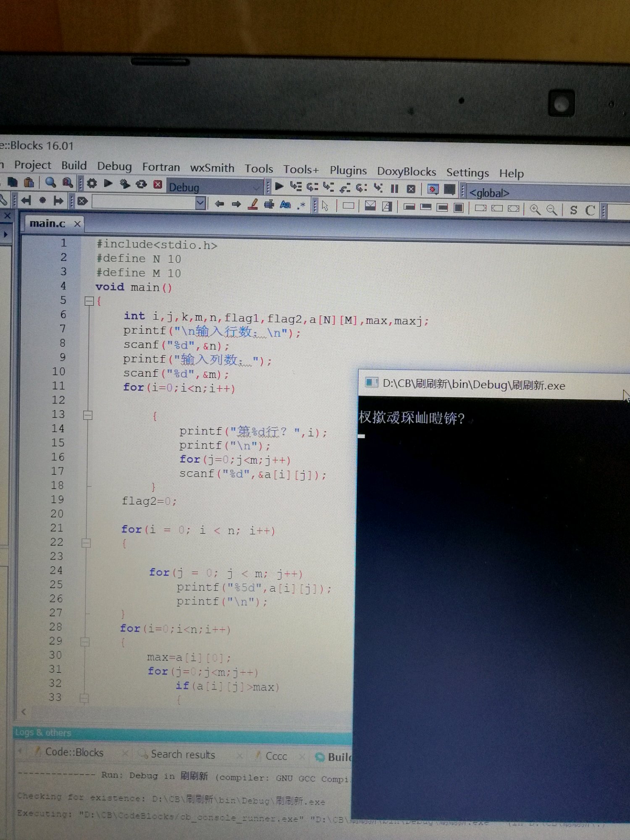Click the Paste clipboard icon
The image size is (630, 840).
(29, 182)
